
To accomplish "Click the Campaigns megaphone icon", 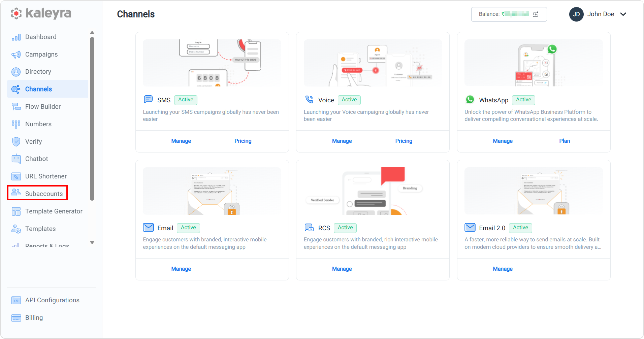I will point(16,55).
